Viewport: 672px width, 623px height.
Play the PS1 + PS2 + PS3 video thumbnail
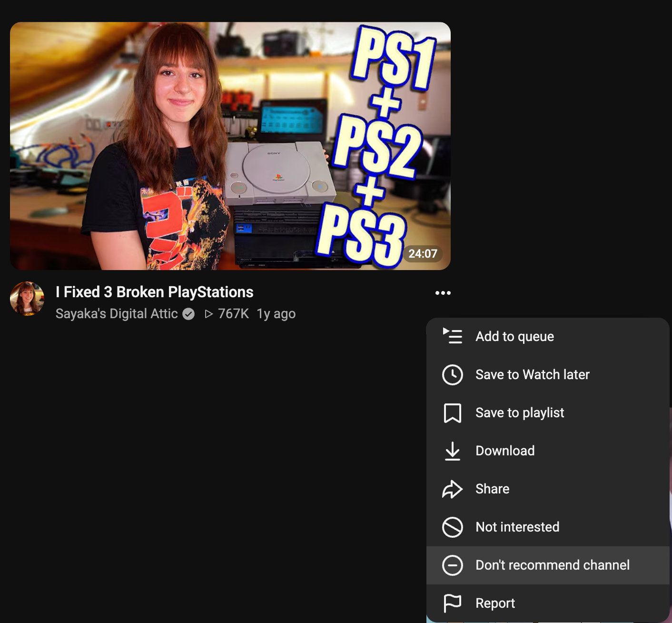pyautogui.click(x=230, y=146)
